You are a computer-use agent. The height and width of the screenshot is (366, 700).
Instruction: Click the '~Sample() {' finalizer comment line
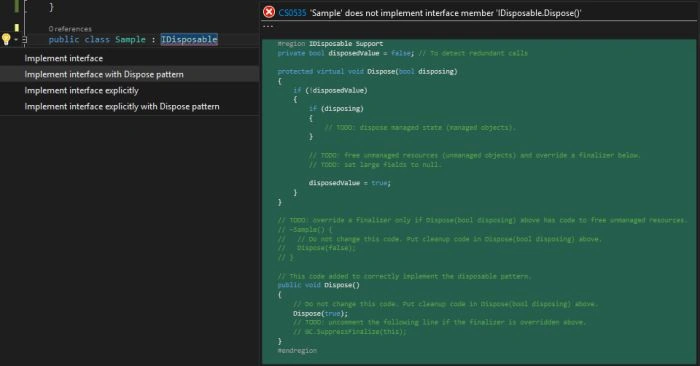tap(305, 229)
